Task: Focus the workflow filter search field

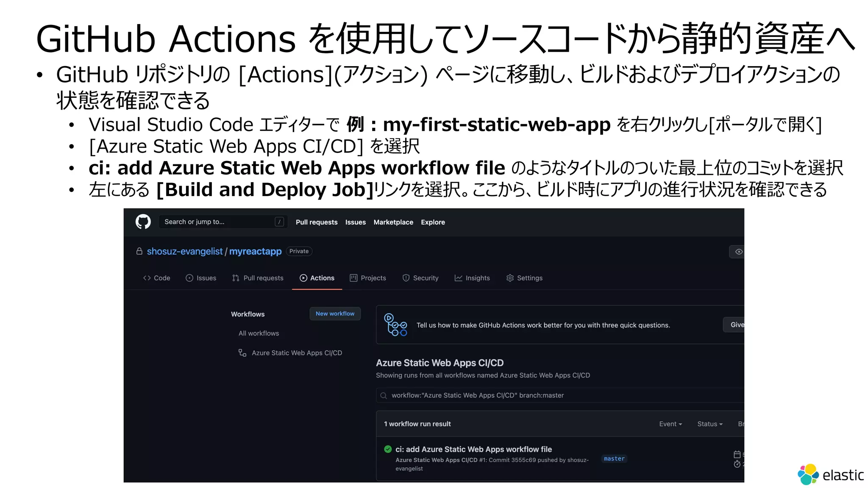Action: (x=560, y=395)
